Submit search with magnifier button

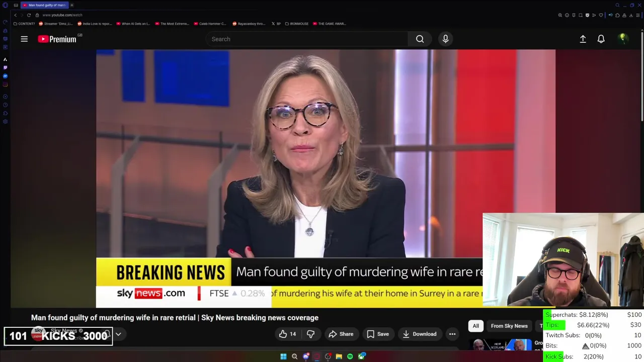(420, 39)
